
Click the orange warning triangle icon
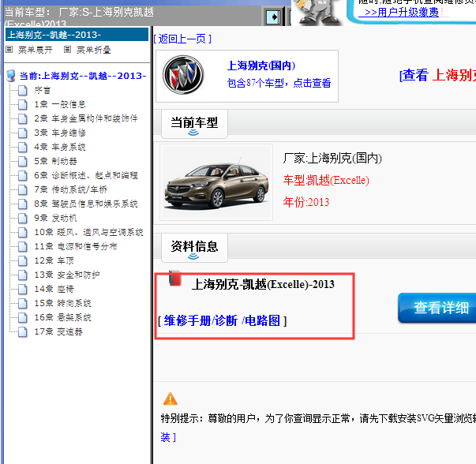pos(171,399)
